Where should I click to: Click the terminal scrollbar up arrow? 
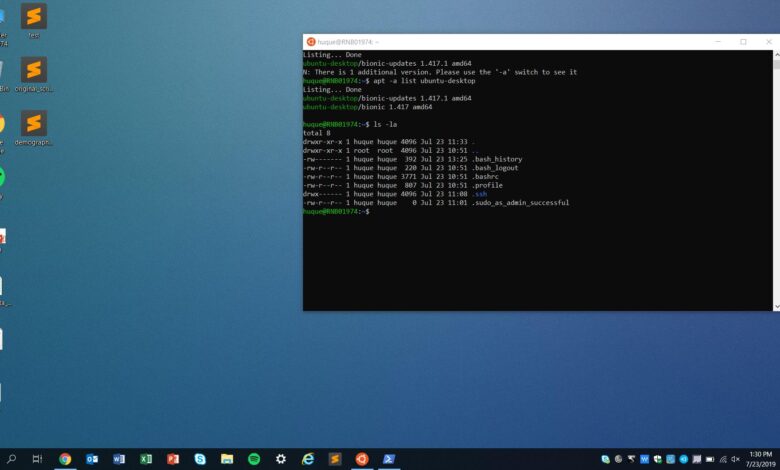(776, 55)
